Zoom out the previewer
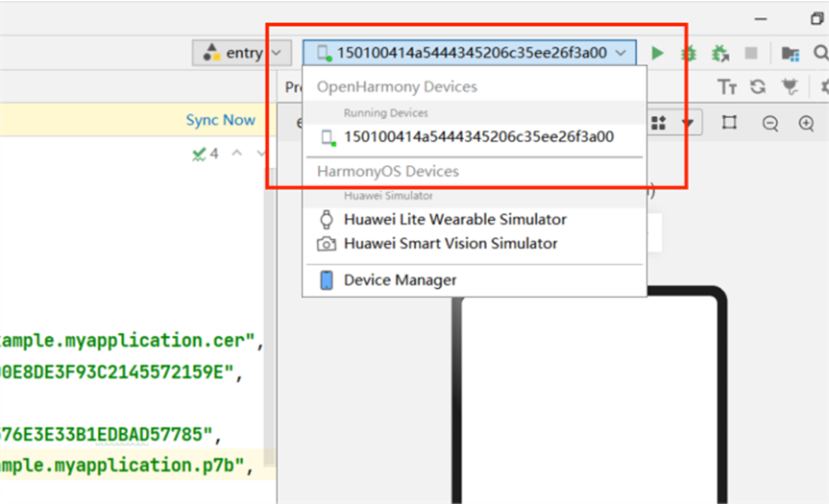829x504 pixels. click(x=770, y=124)
